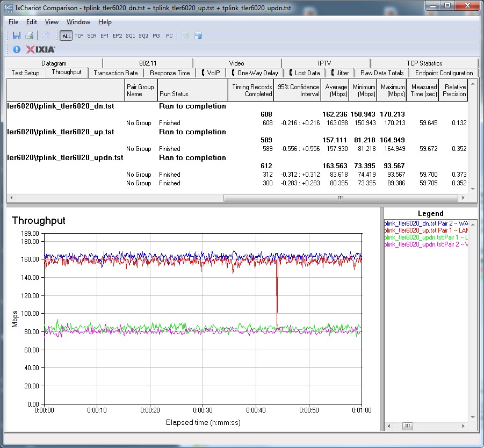Switch to the Jitter tab
Image resolution: width=484 pixels, height=448 pixels.
point(340,73)
